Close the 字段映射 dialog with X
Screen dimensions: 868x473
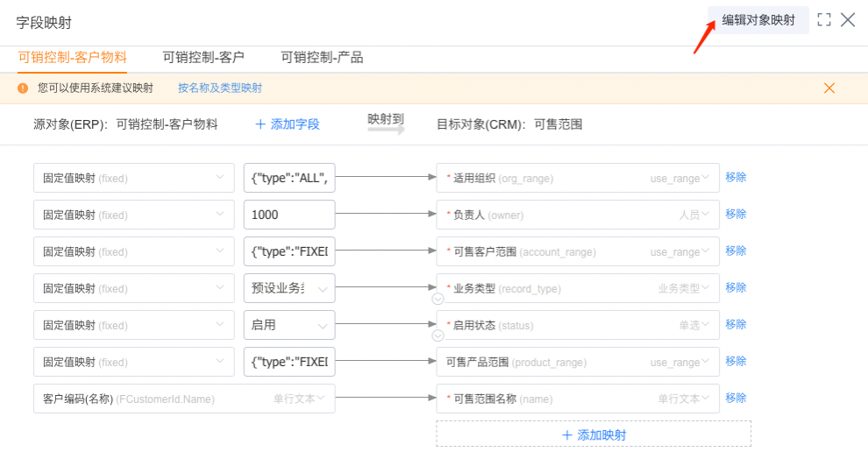(x=848, y=20)
